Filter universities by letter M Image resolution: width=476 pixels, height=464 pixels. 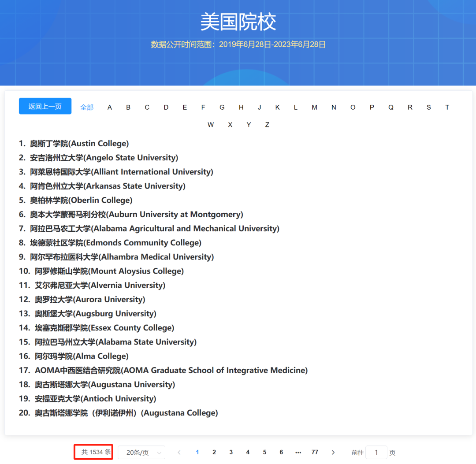click(x=314, y=107)
